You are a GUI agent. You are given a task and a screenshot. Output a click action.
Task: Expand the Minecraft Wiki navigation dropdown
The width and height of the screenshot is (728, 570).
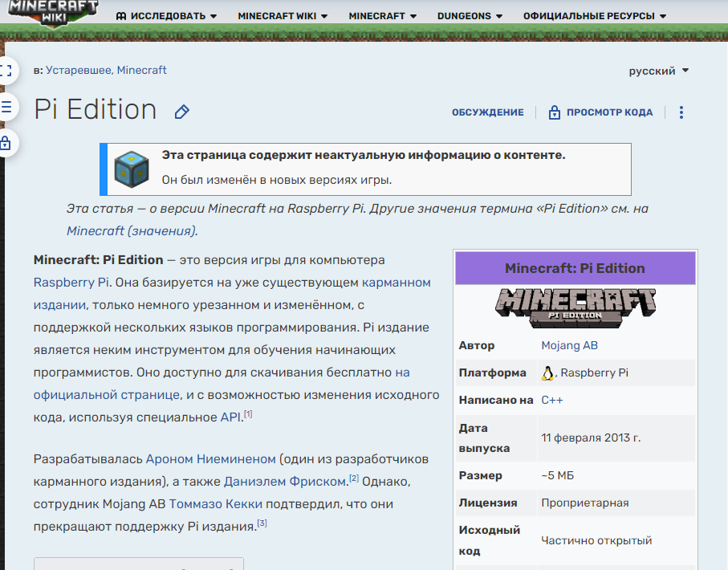tap(283, 16)
